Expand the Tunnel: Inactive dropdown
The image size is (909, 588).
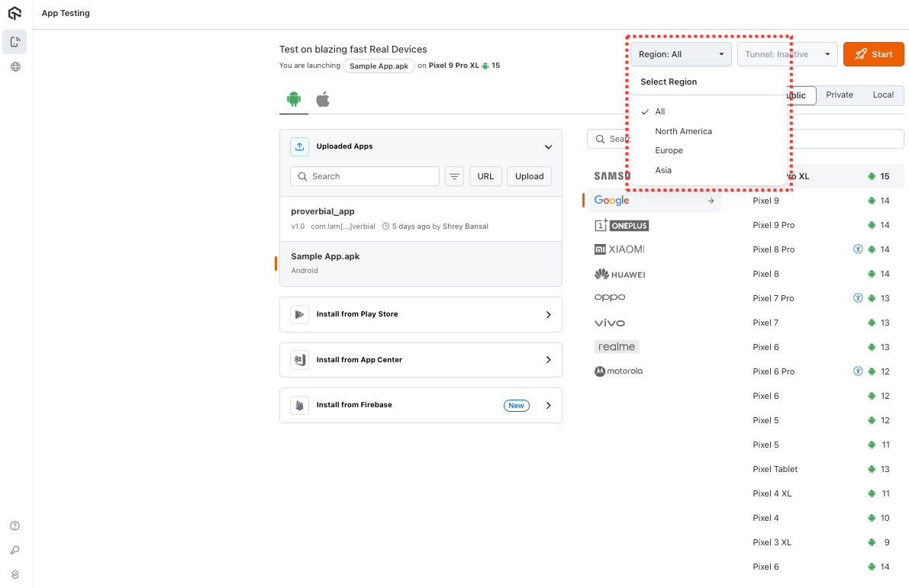[787, 54]
